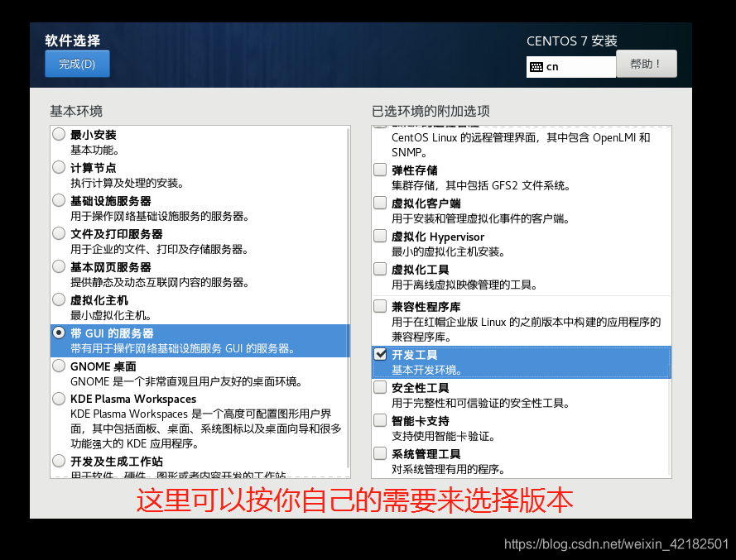Enable the 安全性工具 checkbox
Screen dimensions: 736x560
click(380, 387)
